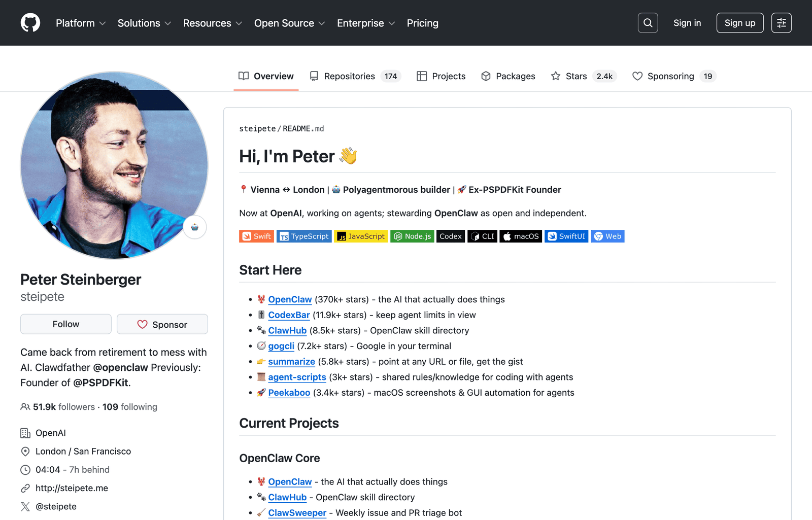
Task: Open the summarize repository link
Action: [x=291, y=362]
